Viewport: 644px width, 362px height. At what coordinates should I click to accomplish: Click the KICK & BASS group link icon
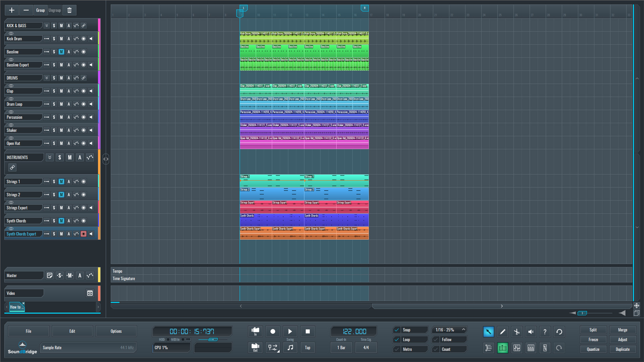click(84, 25)
